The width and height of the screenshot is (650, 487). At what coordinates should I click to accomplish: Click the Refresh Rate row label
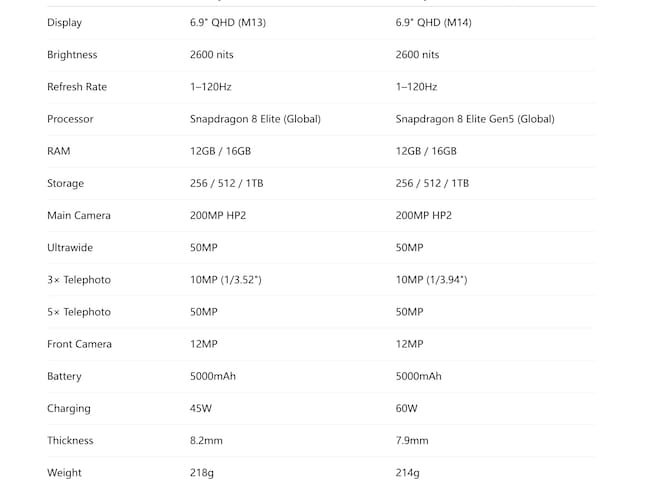76,87
